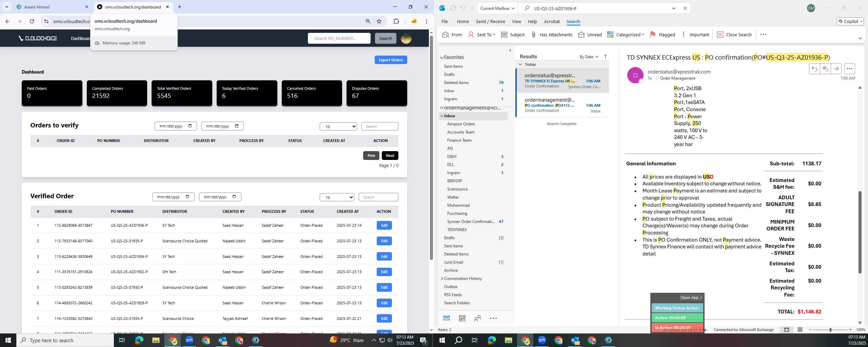Bookmark this page with star icon
The height and width of the screenshot is (347, 868).
tap(379, 21)
